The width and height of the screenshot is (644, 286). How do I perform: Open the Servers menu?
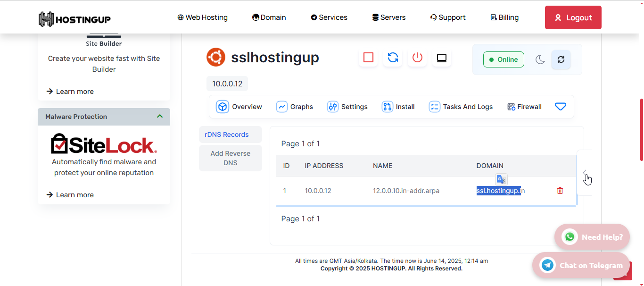click(389, 17)
